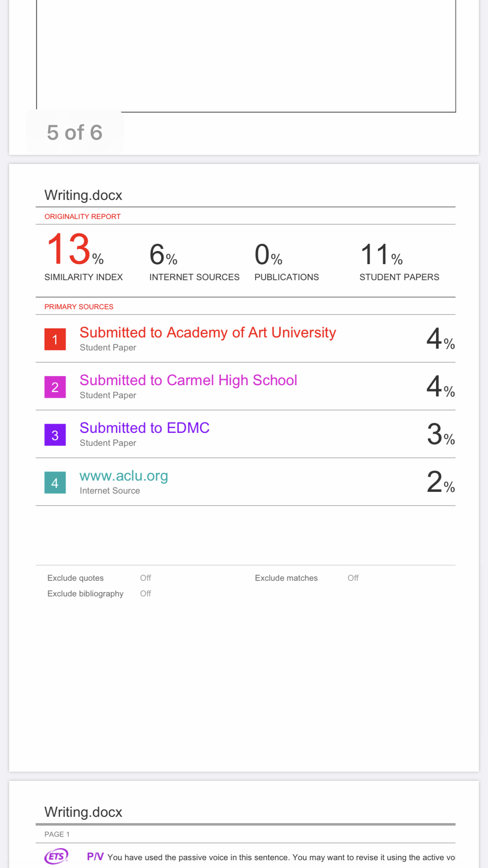
Task: Click the purple source number 3 badge
Action: [55, 435]
